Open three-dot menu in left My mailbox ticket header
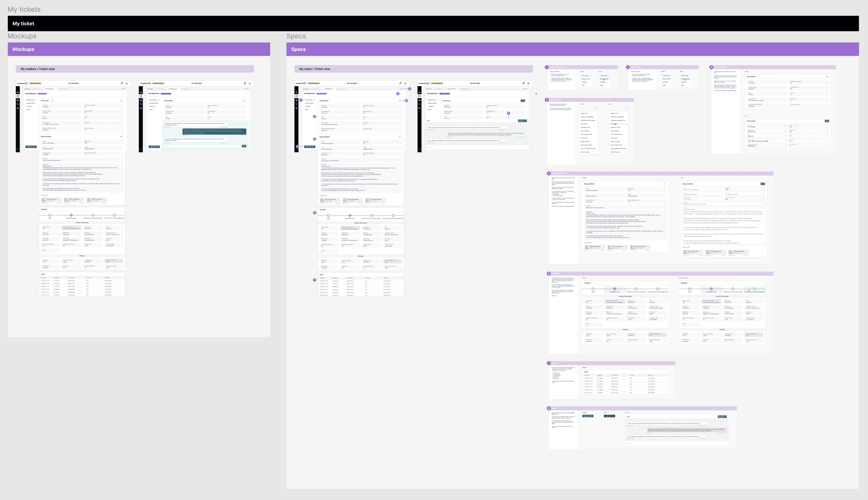The width and height of the screenshot is (868, 500). click(x=123, y=94)
